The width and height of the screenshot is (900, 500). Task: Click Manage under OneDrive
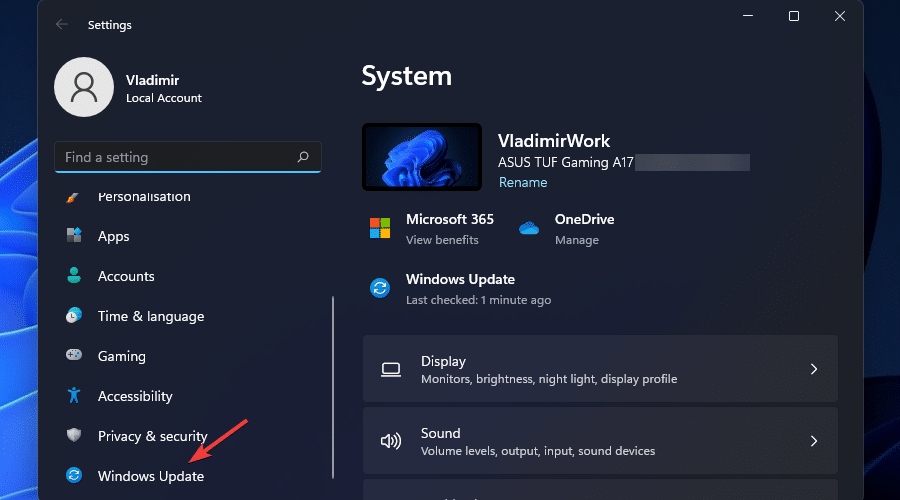(577, 240)
